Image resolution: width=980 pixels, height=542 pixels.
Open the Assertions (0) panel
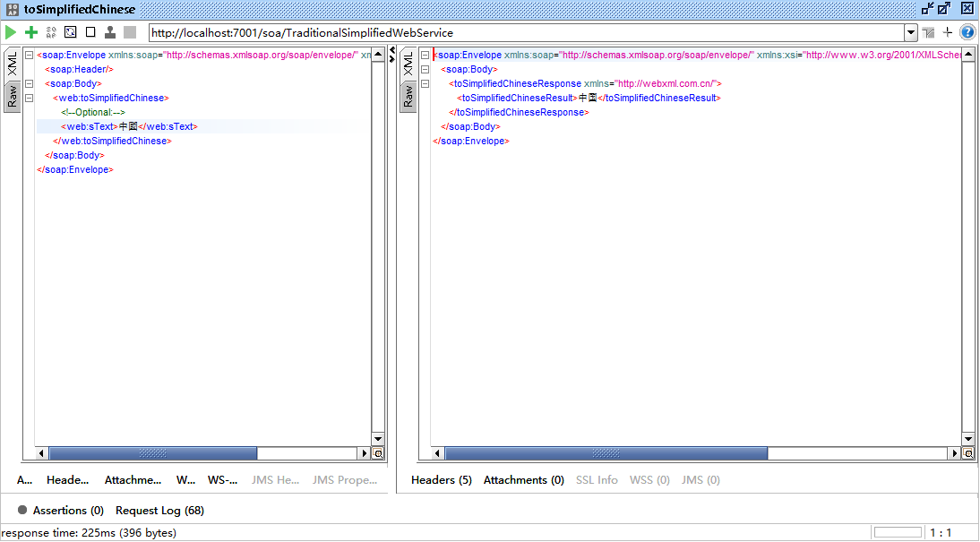pos(68,511)
